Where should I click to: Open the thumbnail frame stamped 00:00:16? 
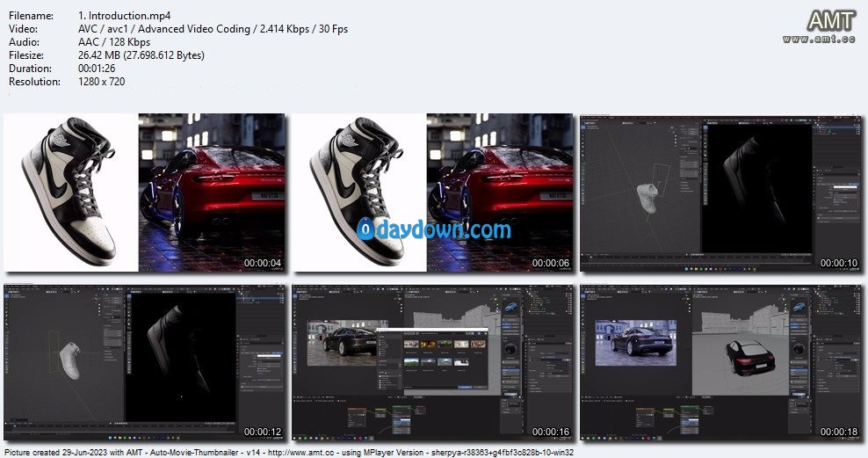coord(433,362)
